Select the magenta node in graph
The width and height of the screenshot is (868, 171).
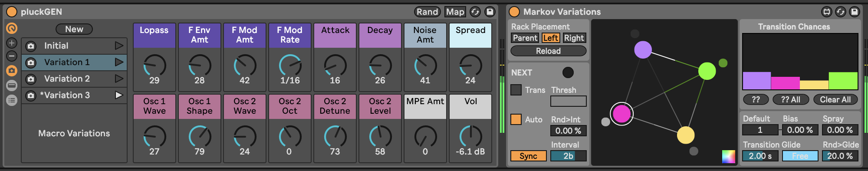pos(621,114)
